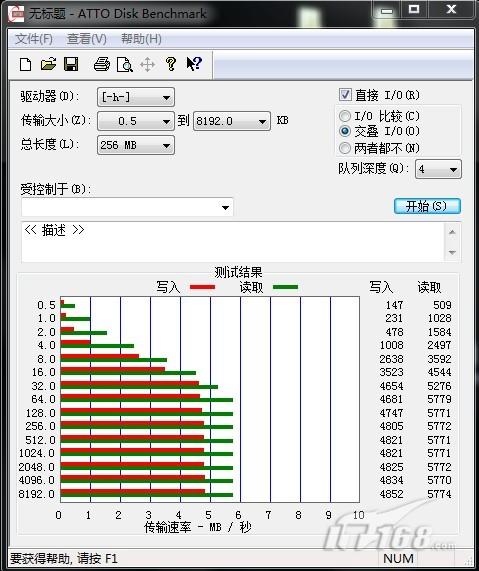Screen dimensions: 479x571
Task: Click the NUM indicator in status bar
Action: (398, 558)
